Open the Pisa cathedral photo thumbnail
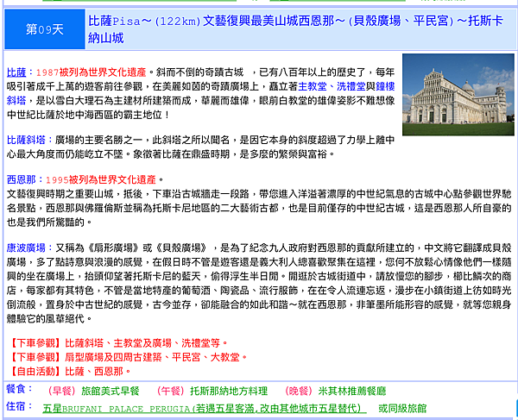The height and width of the screenshot is (420, 518). 458,95
